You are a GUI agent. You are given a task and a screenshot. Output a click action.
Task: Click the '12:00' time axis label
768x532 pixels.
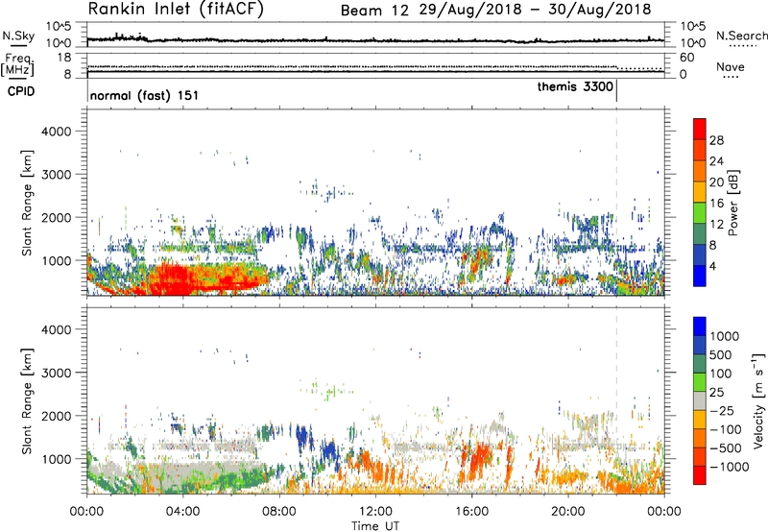click(x=375, y=512)
